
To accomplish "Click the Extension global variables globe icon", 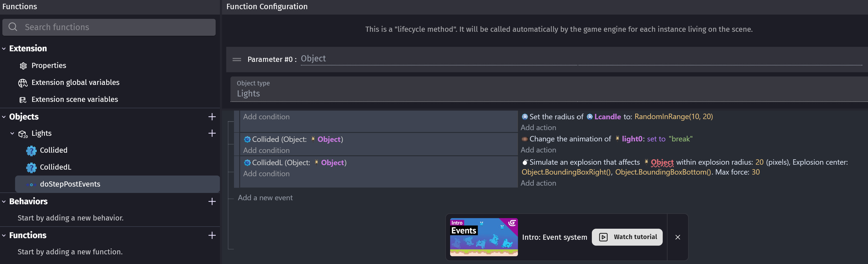I will point(23,83).
